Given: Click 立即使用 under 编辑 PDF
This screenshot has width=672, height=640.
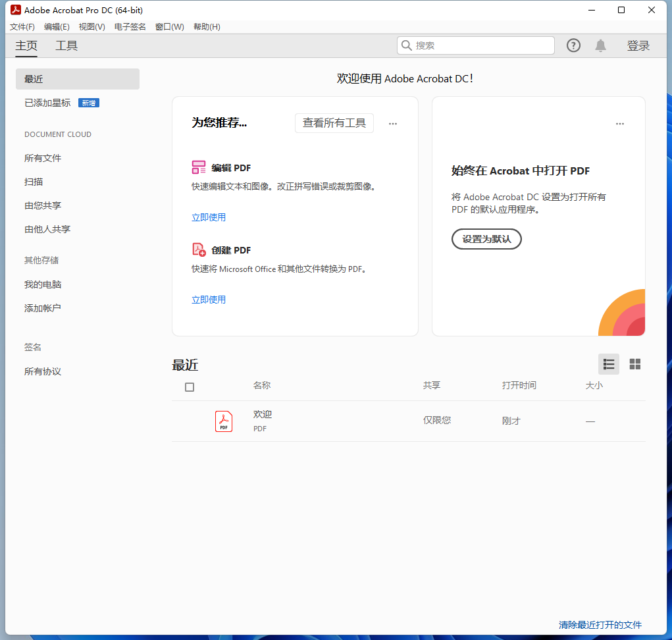Looking at the screenshot, I should pyautogui.click(x=209, y=217).
